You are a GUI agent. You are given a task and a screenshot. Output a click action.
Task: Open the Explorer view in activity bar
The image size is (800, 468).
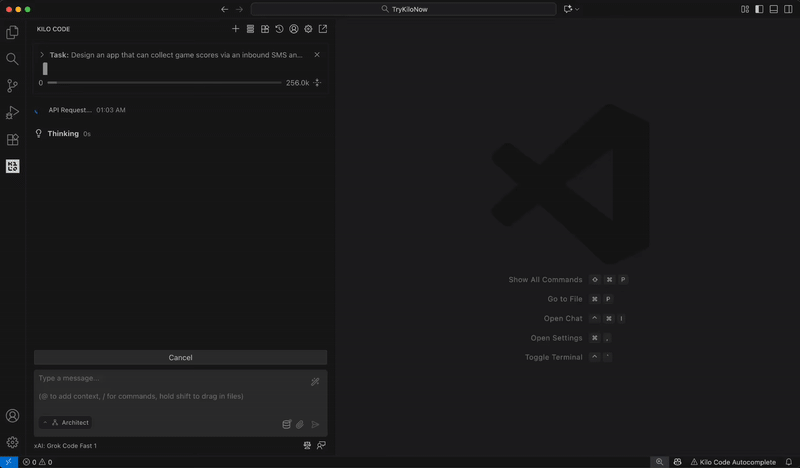point(12,32)
